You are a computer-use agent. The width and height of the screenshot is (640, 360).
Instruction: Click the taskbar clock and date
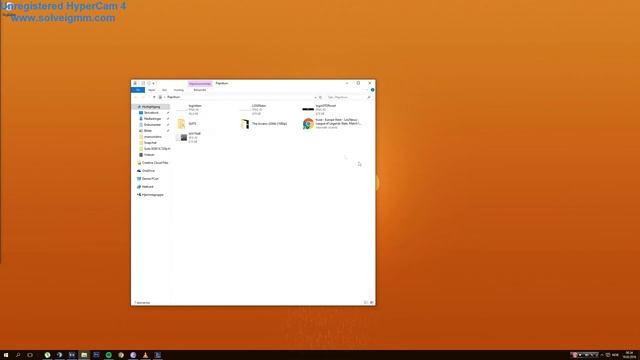click(x=629, y=355)
